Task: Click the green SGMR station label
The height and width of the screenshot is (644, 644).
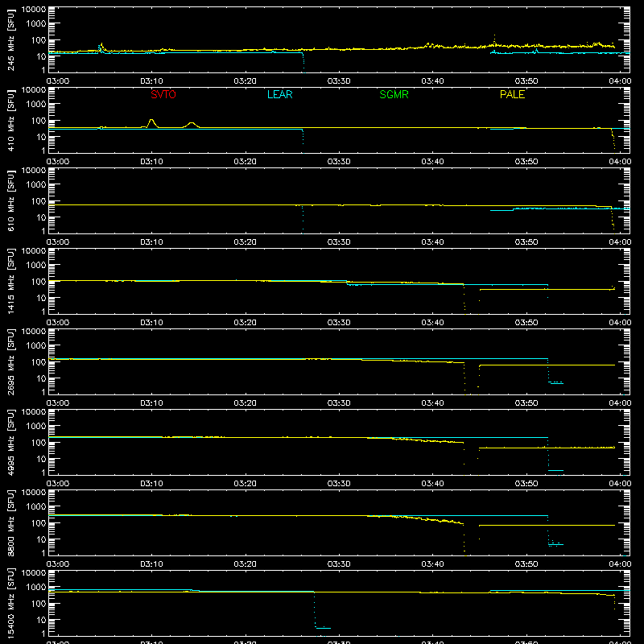Action: (x=394, y=94)
